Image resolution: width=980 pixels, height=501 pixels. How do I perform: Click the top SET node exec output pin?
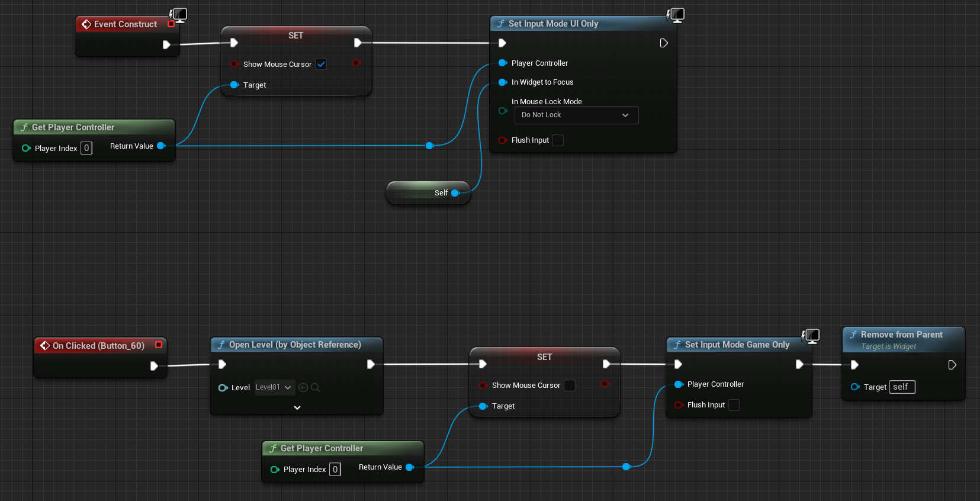click(x=358, y=43)
